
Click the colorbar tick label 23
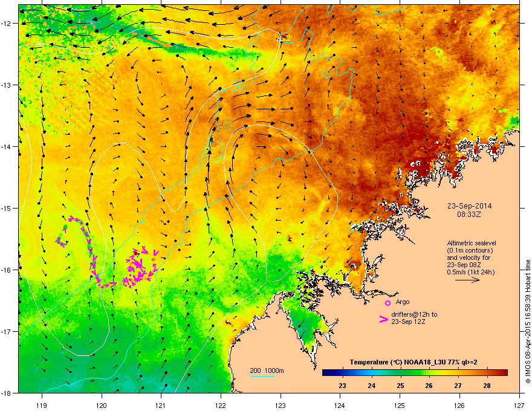pyautogui.click(x=343, y=386)
